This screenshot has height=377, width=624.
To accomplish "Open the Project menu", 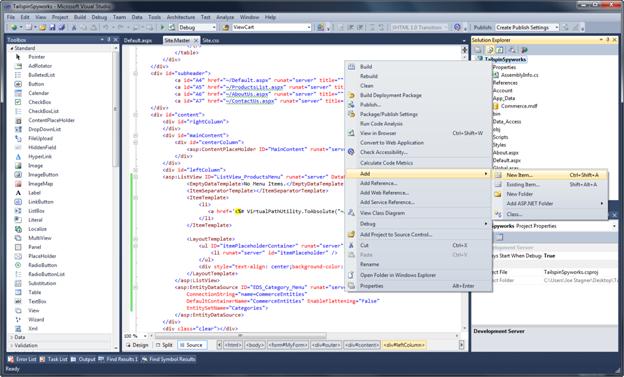I will 60,17.
